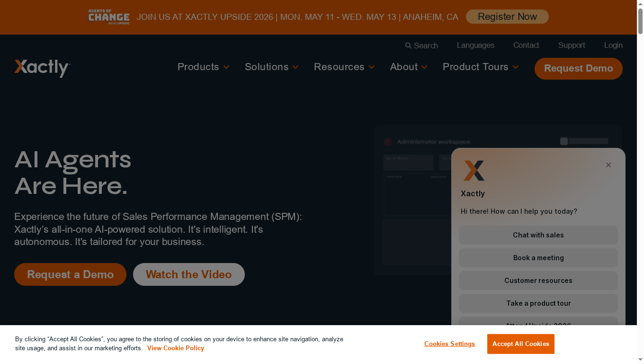
Task: Open the Solutions menu
Action: click(267, 67)
